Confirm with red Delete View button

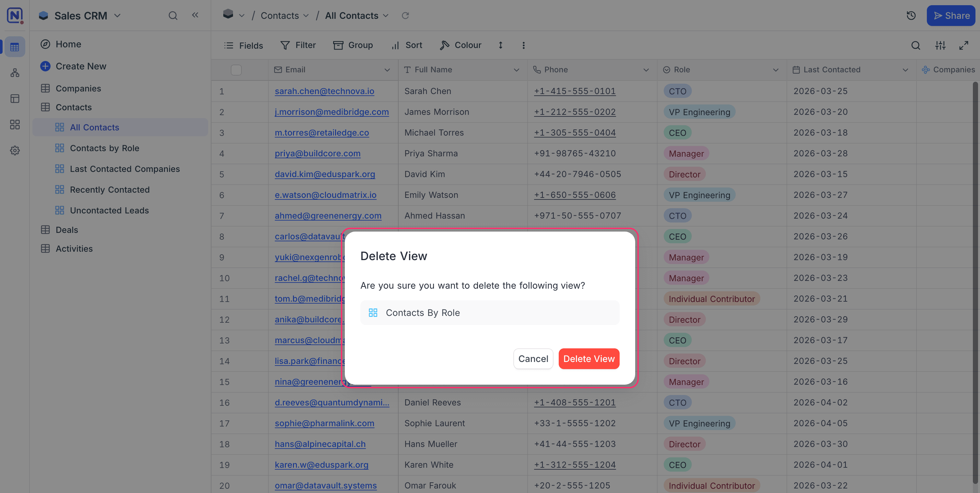point(589,359)
